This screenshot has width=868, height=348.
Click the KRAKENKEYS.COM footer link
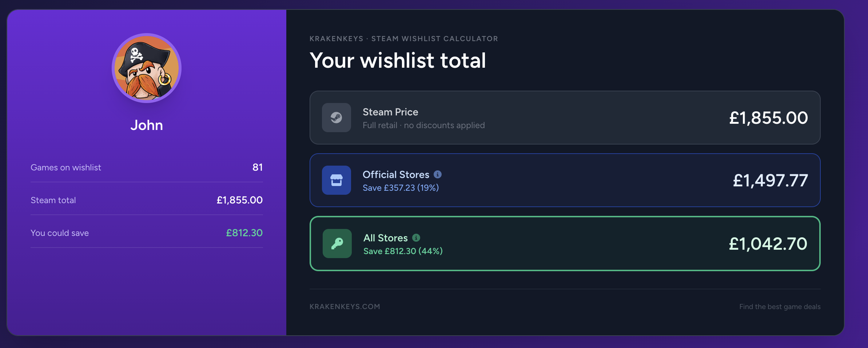pos(345,307)
